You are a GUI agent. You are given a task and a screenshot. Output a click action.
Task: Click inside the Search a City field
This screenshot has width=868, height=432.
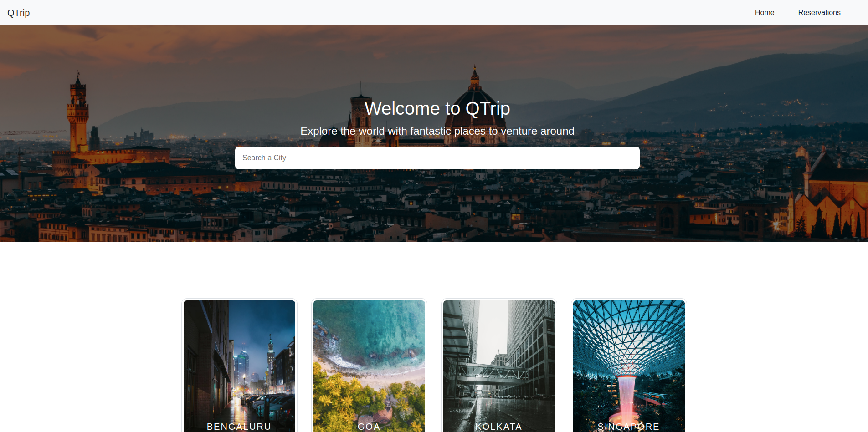pos(437,158)
